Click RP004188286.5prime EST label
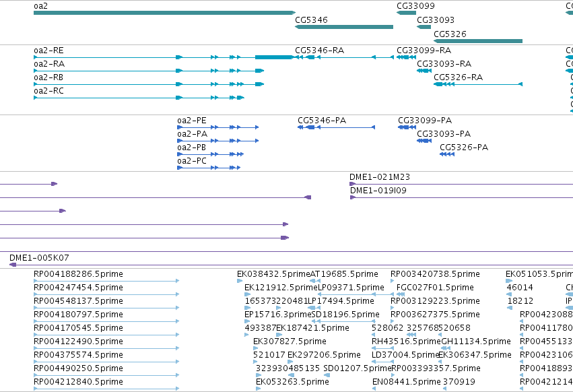573x392 pixels. coord(78,274)
